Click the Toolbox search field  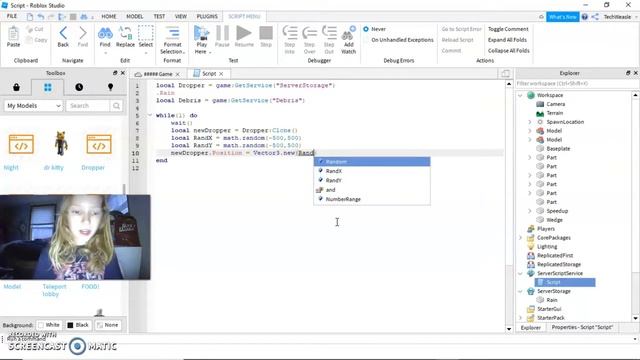[x=88, y=106]
